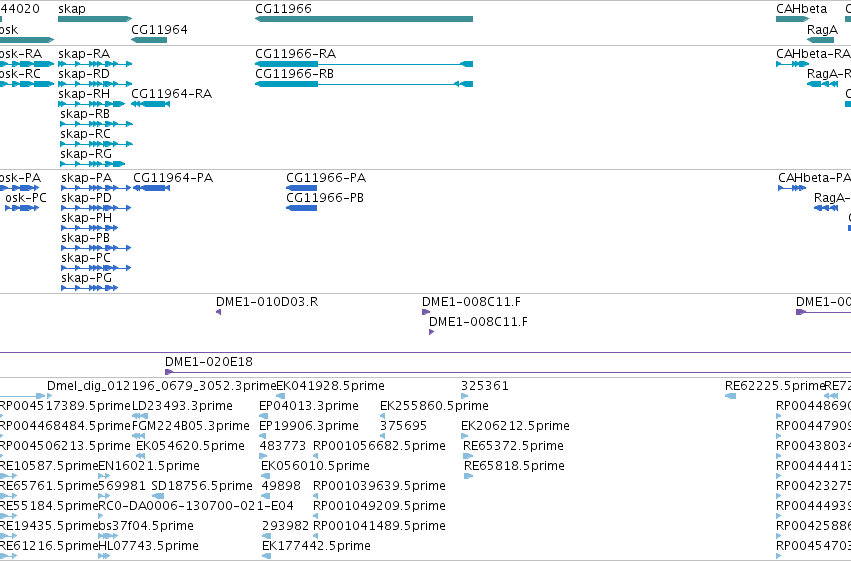Open EST RE62225.5prime
Viewport: 851px width, 561px height.
[x=731, y=396]
